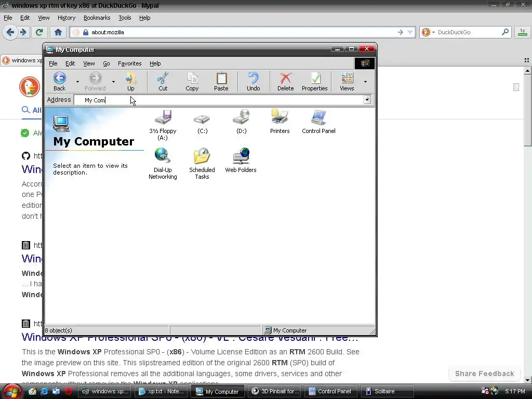This screenshot has height=399, width=532.
Task: Select the (C:) hard drive icon
Action: (202, 123)
